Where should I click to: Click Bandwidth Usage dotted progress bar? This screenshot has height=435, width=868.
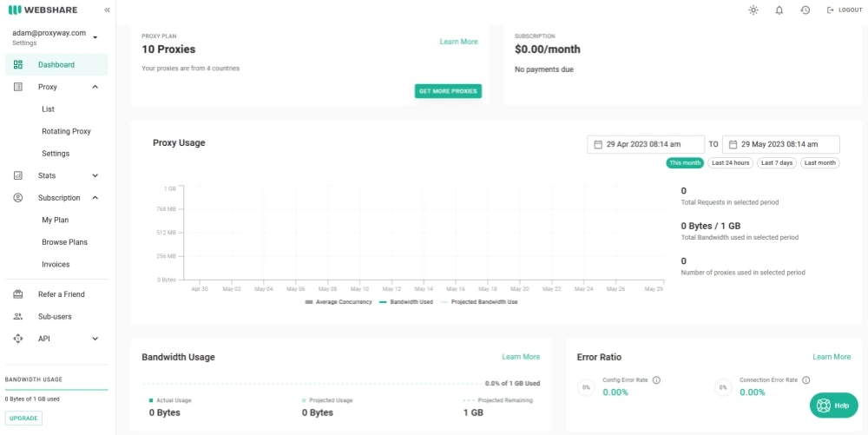312,384
